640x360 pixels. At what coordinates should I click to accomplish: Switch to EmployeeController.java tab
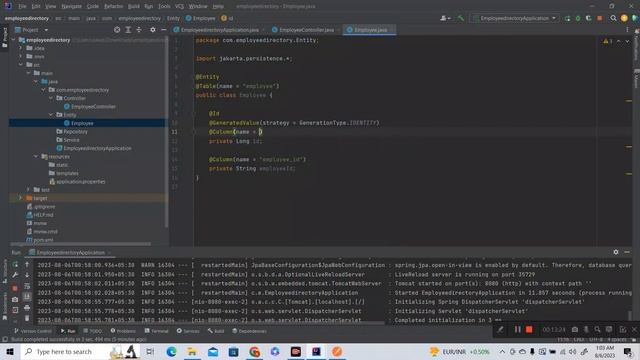[306, 30]
